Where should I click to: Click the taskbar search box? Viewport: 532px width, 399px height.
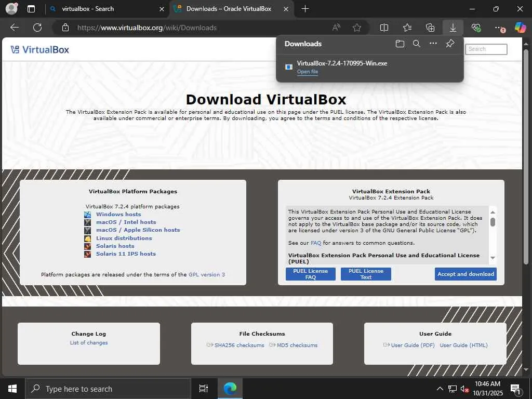(x=108, y=389)
